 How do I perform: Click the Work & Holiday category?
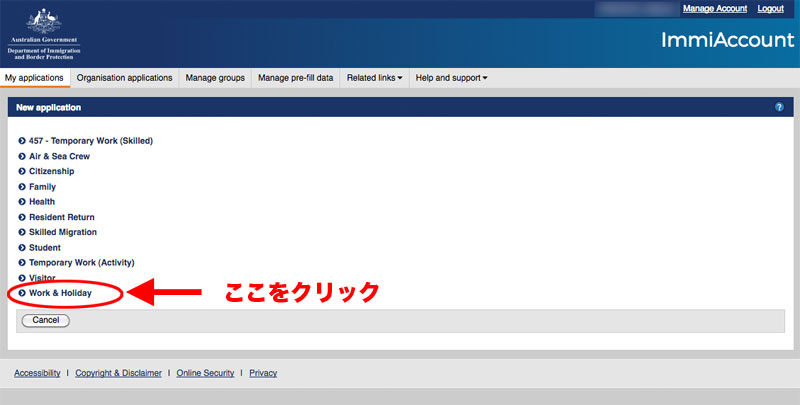pos(60,293)
